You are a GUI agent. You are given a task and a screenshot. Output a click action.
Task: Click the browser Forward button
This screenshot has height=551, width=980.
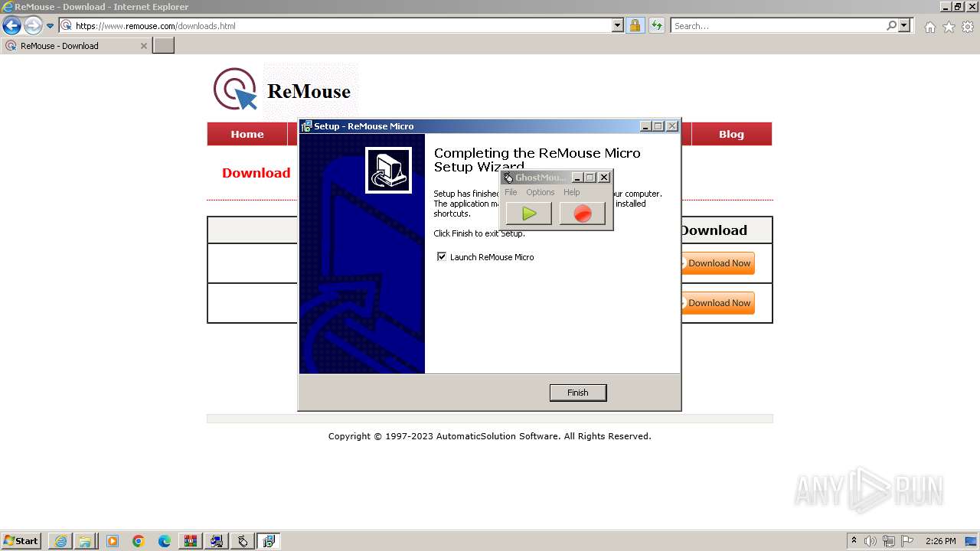33,26
